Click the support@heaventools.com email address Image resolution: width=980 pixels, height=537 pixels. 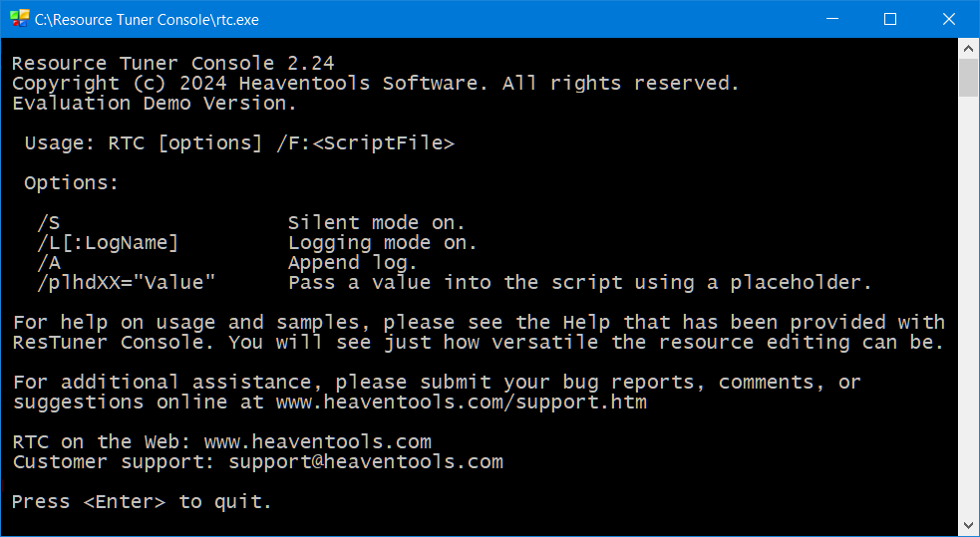(x=366, y=462)
